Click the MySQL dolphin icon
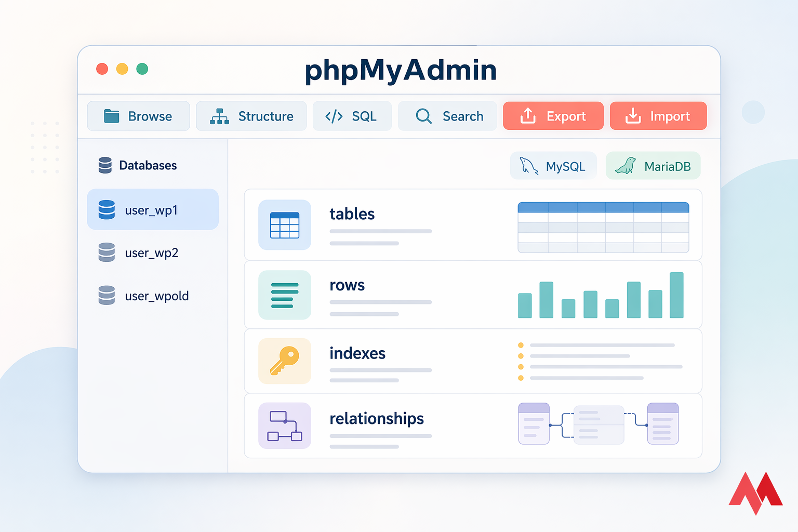Screen dimensions: 798x532 pos(529,166)
